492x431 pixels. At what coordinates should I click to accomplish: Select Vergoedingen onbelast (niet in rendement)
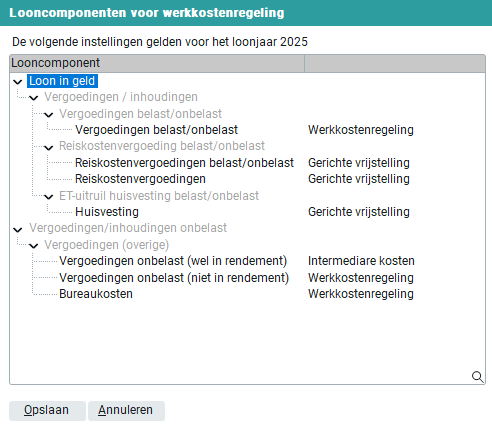tap(174, 278)
